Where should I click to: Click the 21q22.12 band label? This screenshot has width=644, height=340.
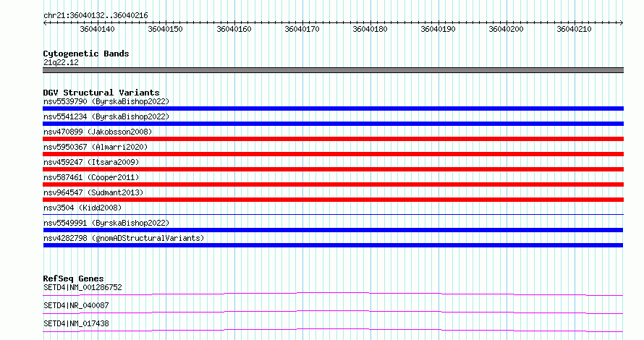click(x=61, y=62)
